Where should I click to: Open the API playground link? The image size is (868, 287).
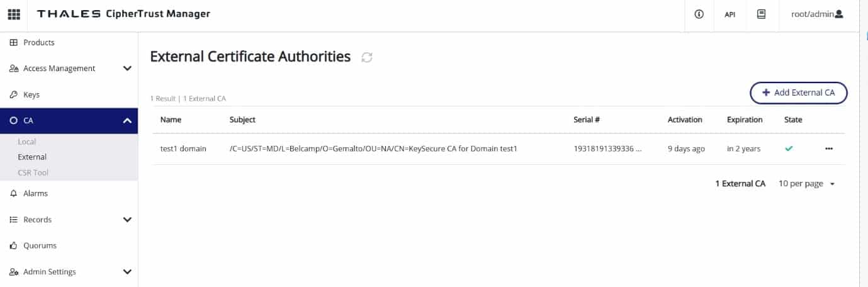point(730,14)
